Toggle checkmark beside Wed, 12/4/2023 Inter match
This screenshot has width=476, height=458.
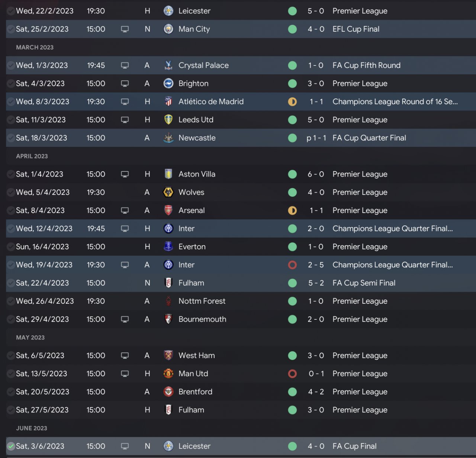[11, 229]
